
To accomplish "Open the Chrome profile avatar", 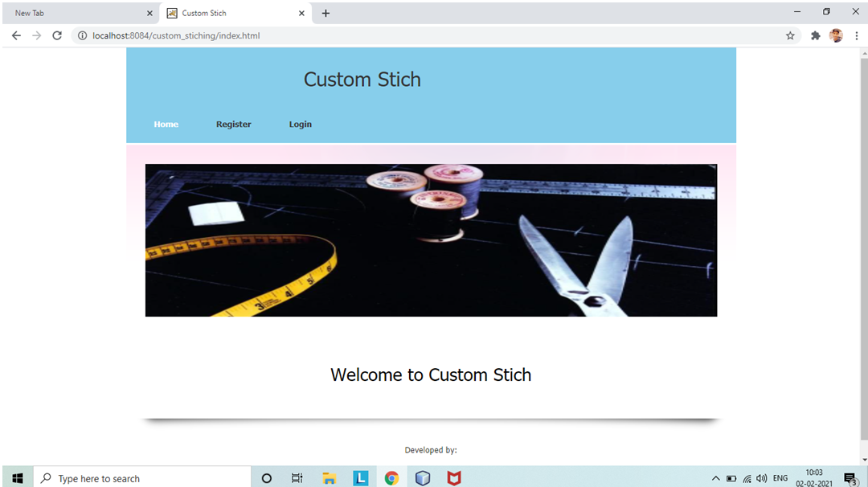I will pyautogui.click(x=836, y=35).
